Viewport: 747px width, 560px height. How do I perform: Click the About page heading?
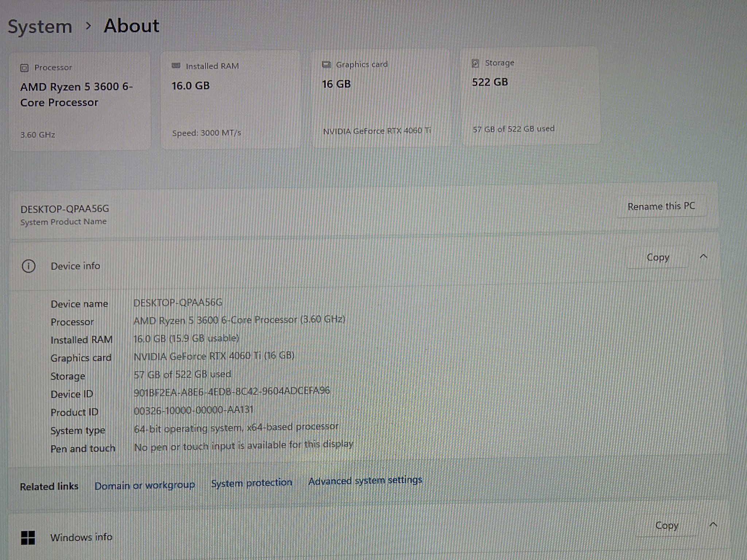coord(132,26)
